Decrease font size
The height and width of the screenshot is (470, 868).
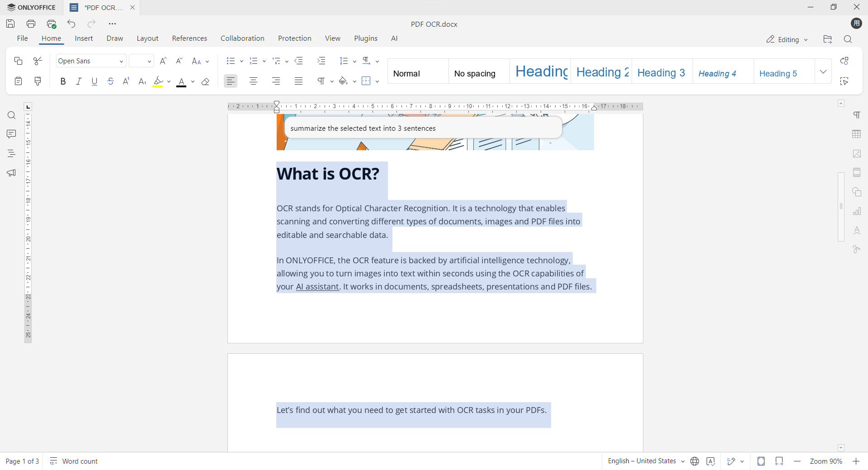179,61
